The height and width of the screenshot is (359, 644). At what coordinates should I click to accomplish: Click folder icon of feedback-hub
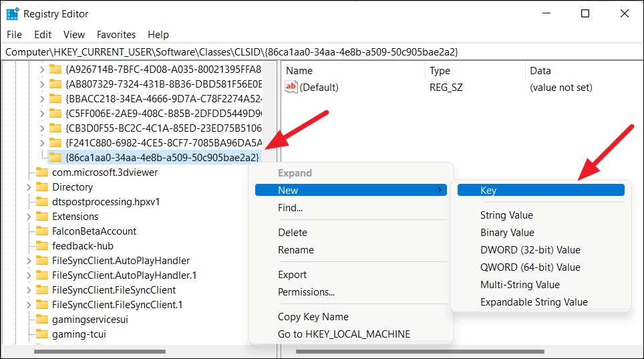point(42,245)
